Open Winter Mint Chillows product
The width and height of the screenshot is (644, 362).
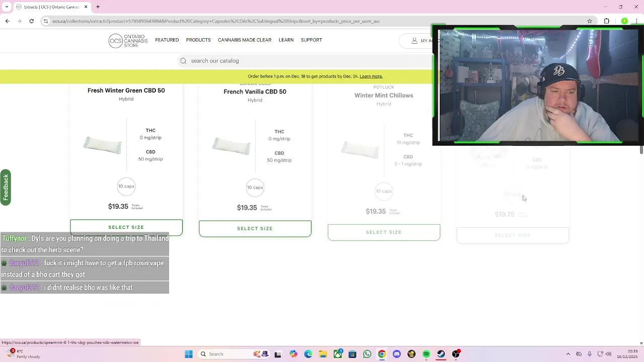(384, 96)
